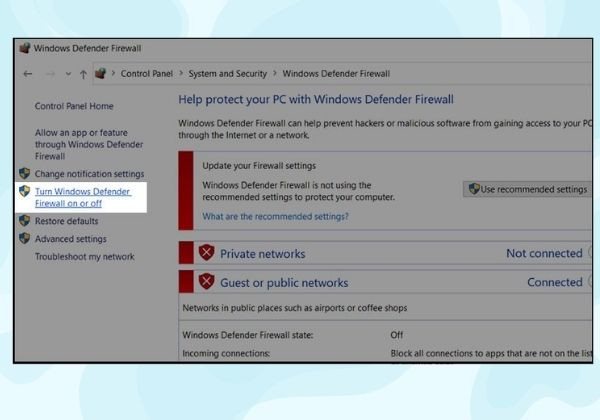Collapse the Guest or public networks section

point(590,282)
